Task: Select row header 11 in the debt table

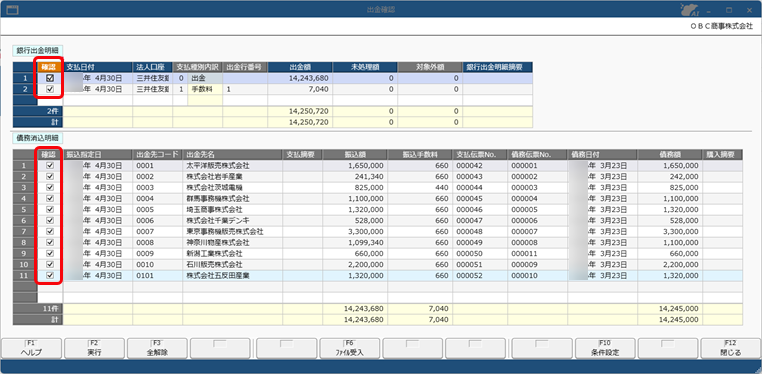Action: click(x=25, y=275)
